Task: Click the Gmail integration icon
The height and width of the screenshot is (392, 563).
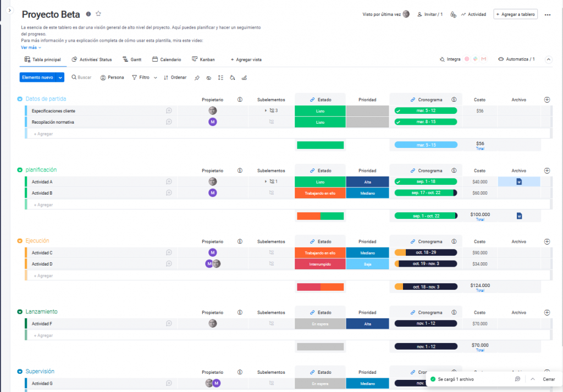Action: click(x=483, y=59)
